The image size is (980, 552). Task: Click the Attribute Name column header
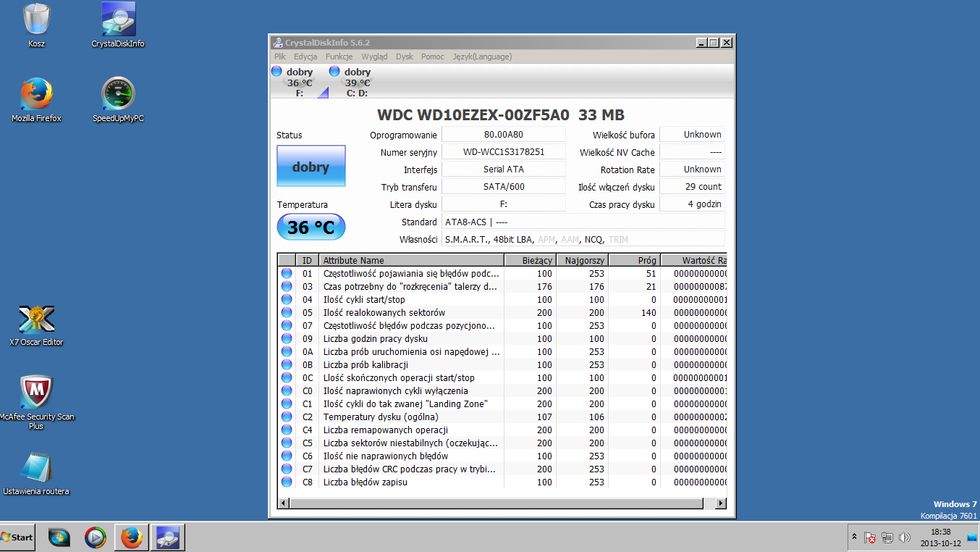pyautogui.click(x=411, y=260)
